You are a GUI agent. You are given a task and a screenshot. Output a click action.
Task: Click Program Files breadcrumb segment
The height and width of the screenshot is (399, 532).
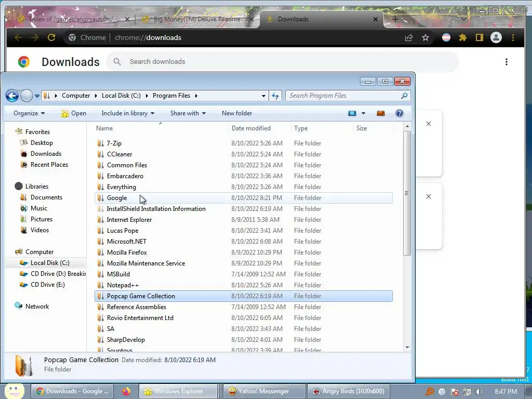pyautogui.click(x=171, y=96)
